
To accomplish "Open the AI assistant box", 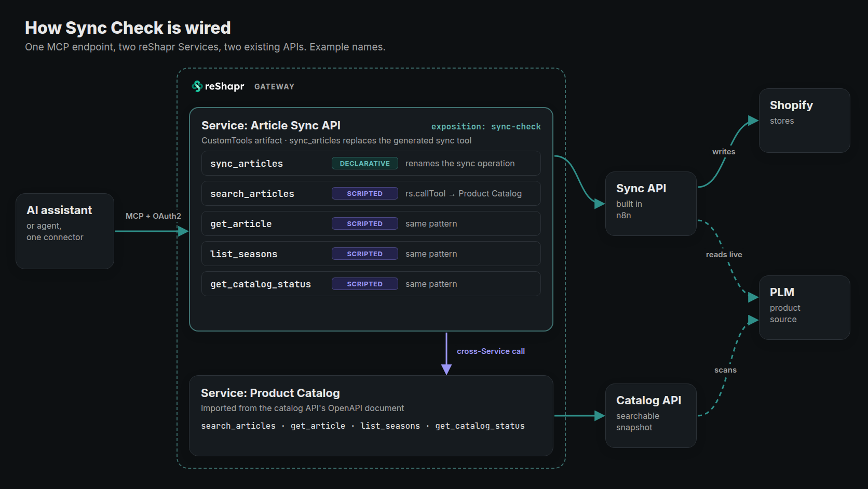I will 65,231.
